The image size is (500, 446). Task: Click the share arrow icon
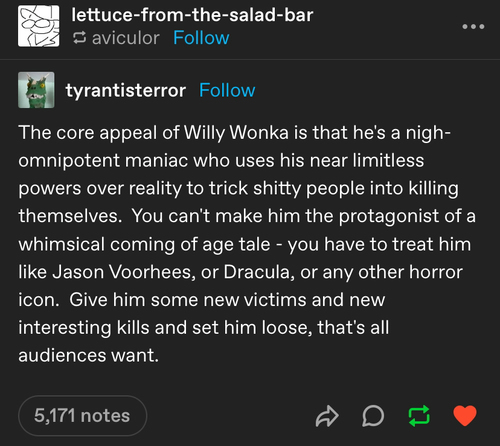click(x=327, y=416)
